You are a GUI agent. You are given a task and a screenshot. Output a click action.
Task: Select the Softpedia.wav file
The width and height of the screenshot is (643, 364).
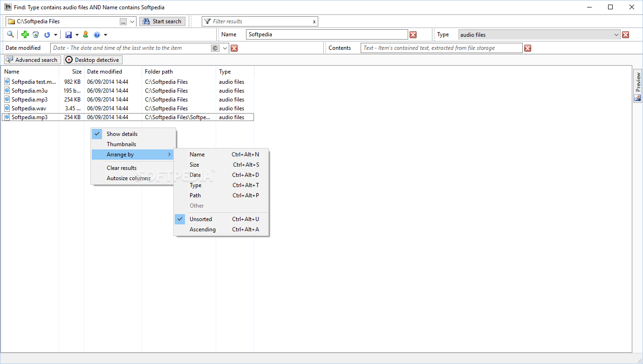(x=128, y=108)
